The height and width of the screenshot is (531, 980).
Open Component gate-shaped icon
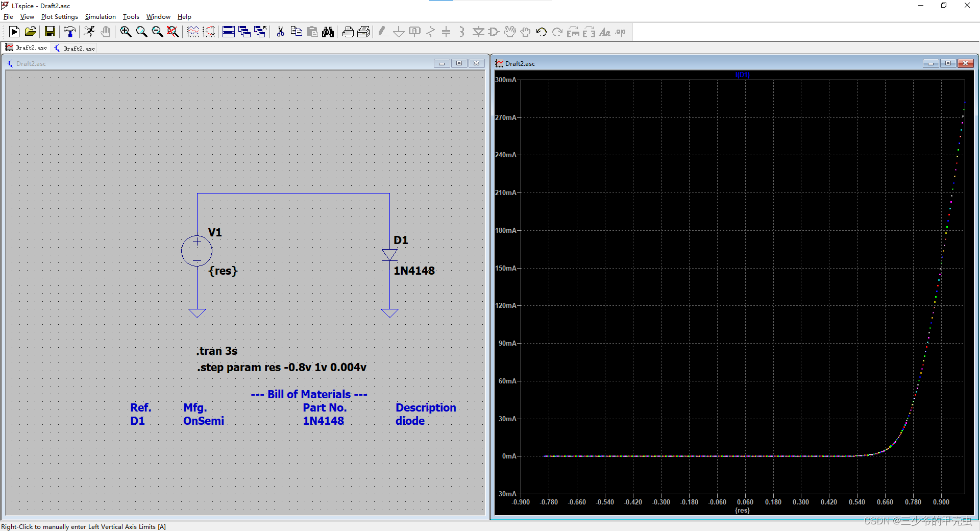(494, 32)
